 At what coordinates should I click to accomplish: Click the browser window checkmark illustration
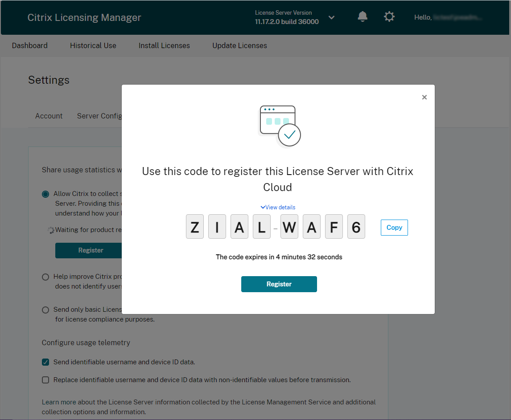(x=280, y=126)
